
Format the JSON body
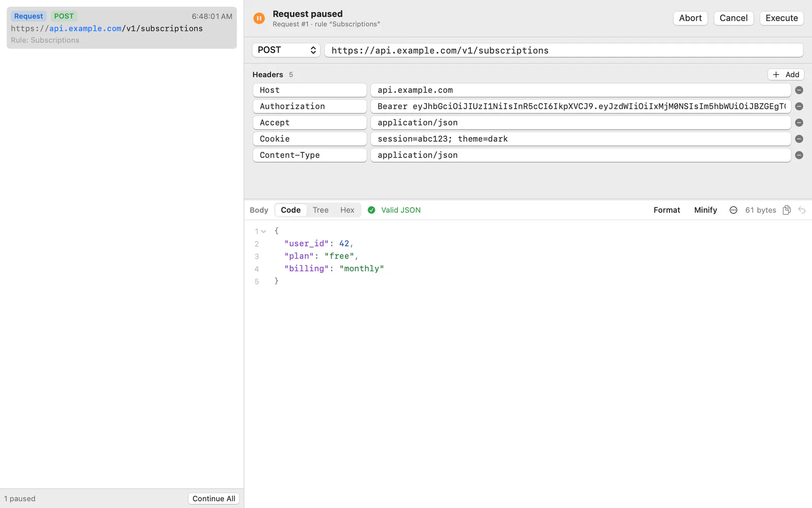666,210
